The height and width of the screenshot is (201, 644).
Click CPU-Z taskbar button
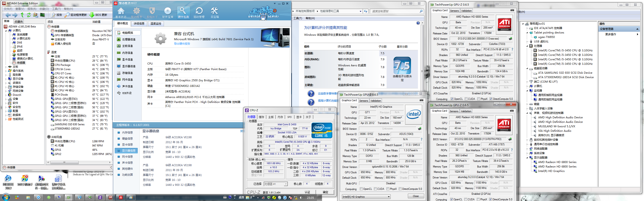(x=100, y=197)
